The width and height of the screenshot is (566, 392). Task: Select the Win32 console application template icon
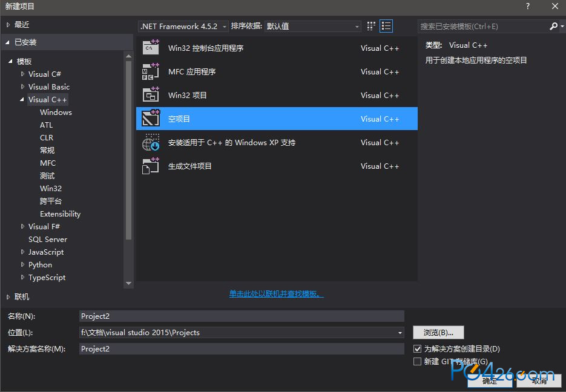click(x=151, y=48)
